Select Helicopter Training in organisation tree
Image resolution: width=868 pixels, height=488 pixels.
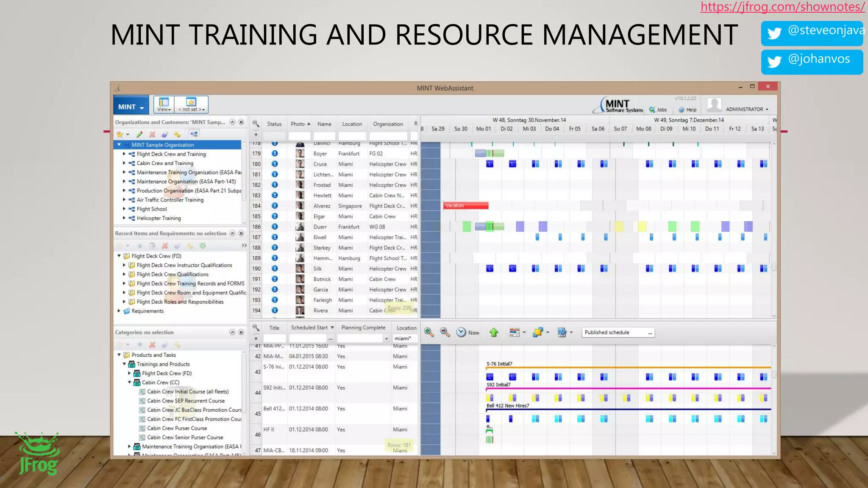click(x=159, y=218)
